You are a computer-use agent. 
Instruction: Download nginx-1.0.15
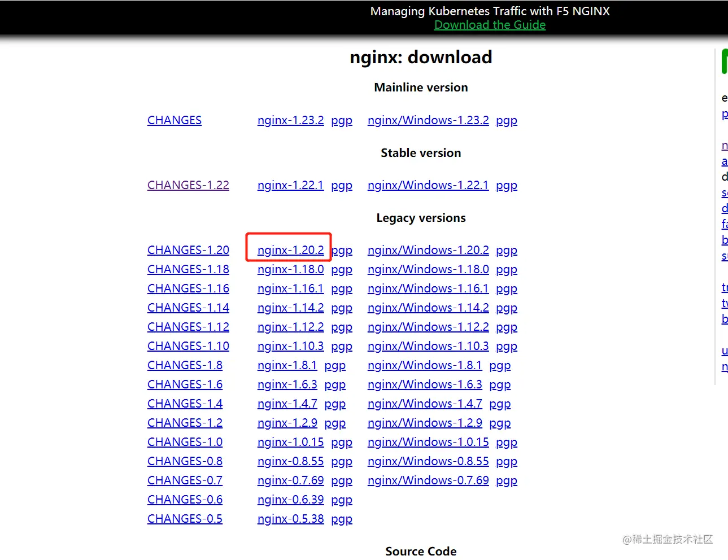[291, 442]
